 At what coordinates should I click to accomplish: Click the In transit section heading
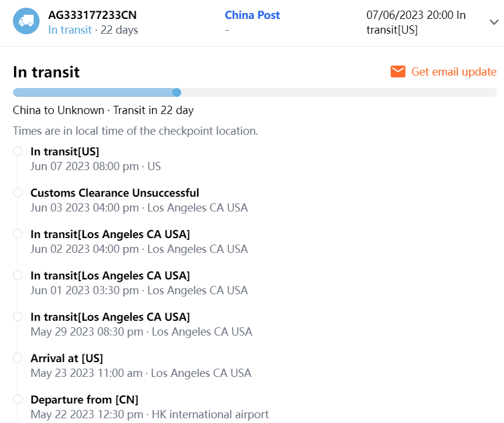46,72
